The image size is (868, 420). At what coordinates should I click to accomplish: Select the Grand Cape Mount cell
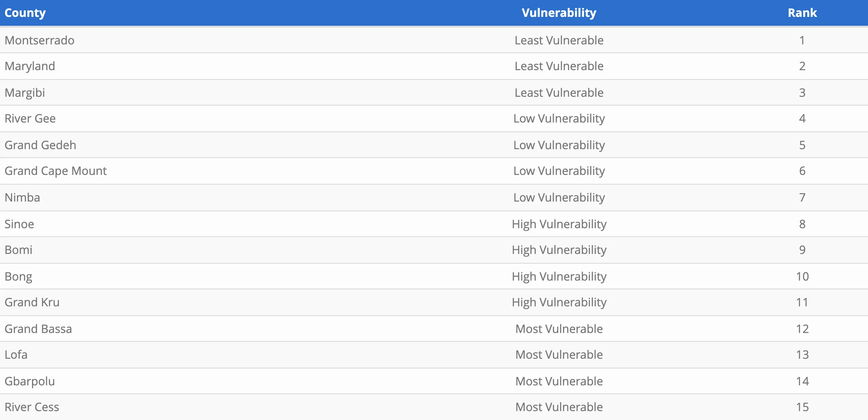click(x=56, y=171)
